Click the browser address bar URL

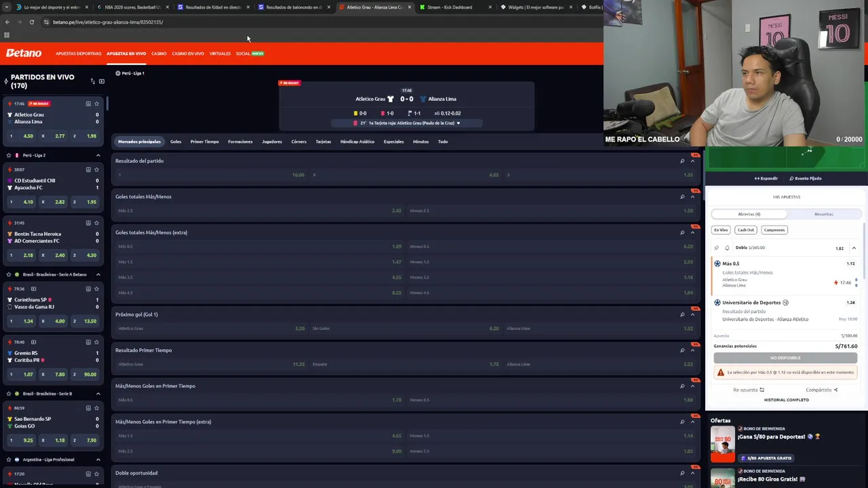pos(108,22)
